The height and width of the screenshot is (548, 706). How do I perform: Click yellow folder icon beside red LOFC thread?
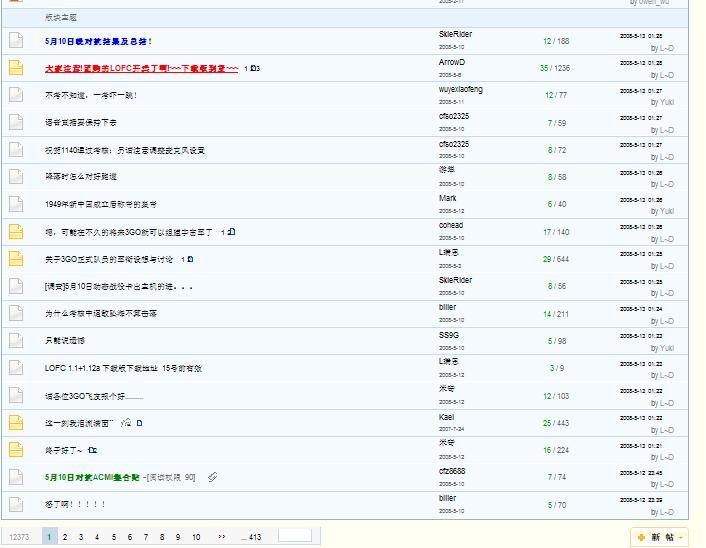pyautogui.click(x=15, y=68)
